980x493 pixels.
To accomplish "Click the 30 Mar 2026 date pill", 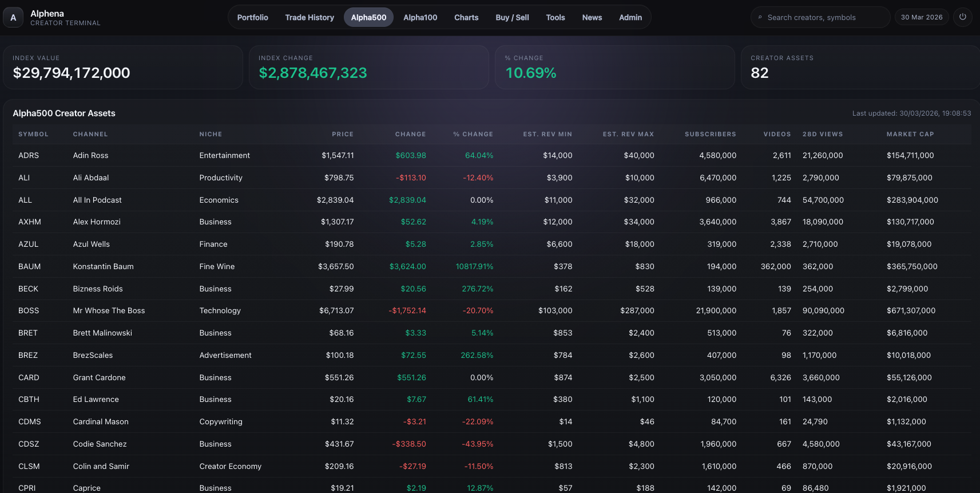I will [922, 17].
